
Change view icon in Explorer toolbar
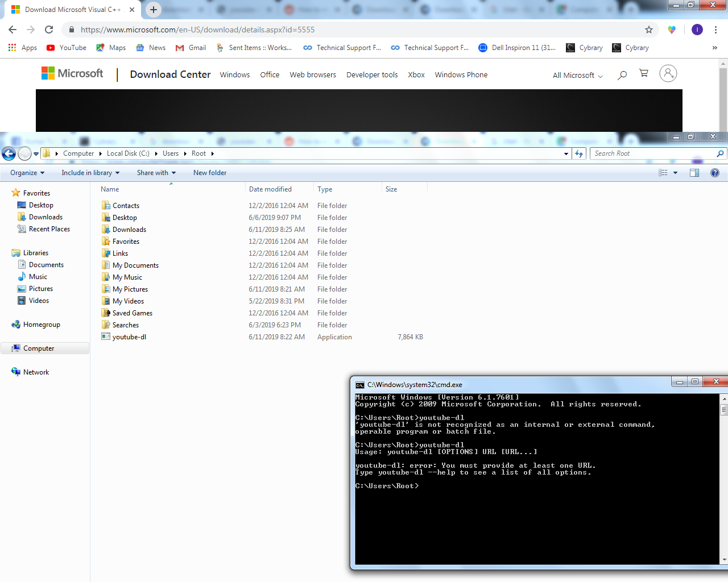[x=663, y=173]
